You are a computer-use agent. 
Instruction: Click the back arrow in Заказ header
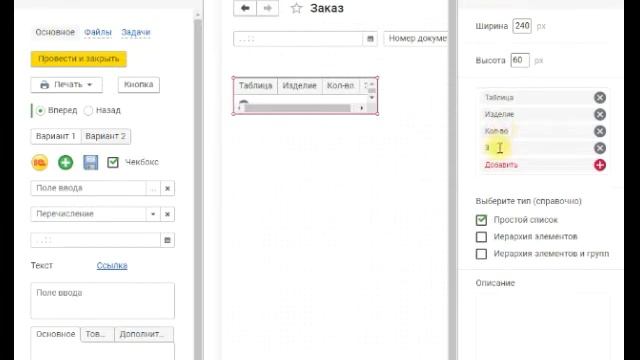245,8
